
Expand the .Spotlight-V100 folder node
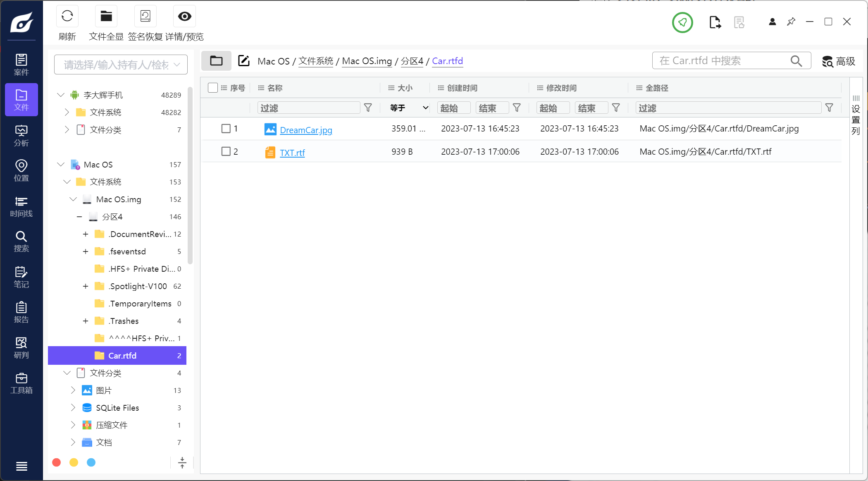(x=86, y=286)
